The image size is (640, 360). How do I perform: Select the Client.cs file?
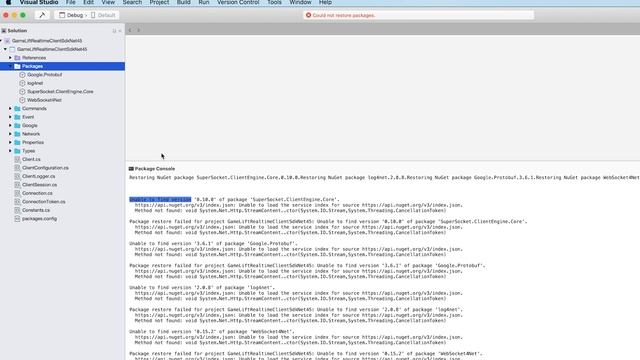(x=31, y=159)
